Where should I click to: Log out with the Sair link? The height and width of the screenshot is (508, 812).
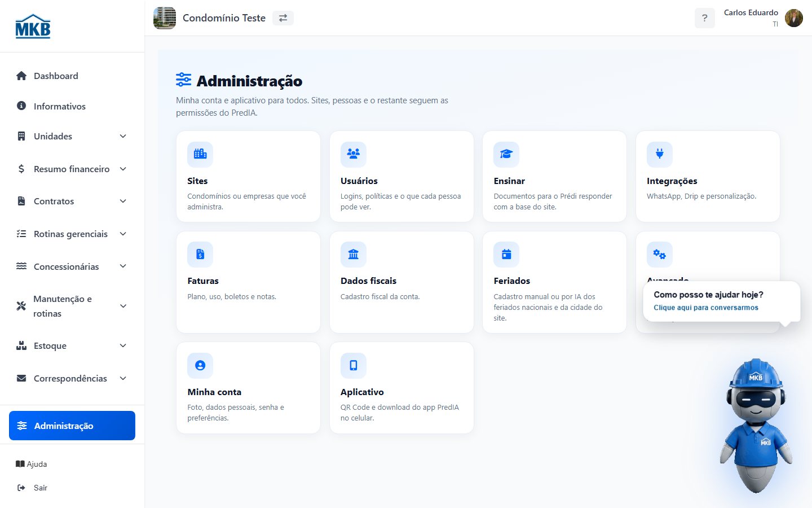(33, 488)
